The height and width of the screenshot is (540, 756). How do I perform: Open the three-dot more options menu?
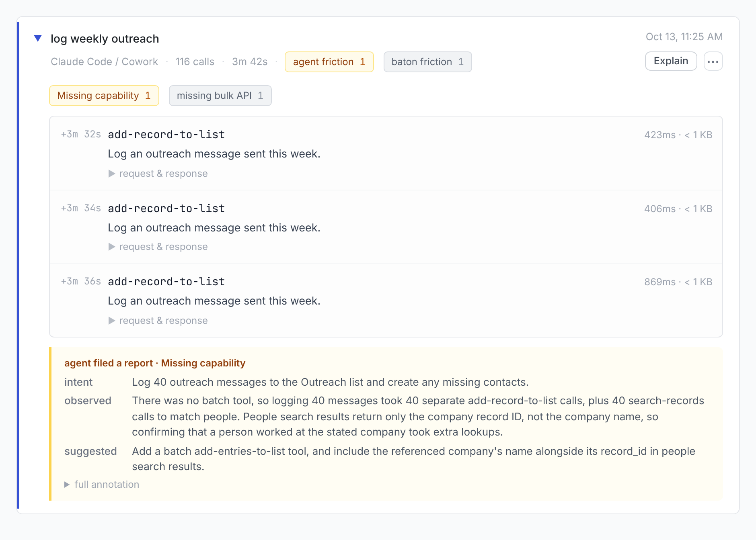(713, 61)
